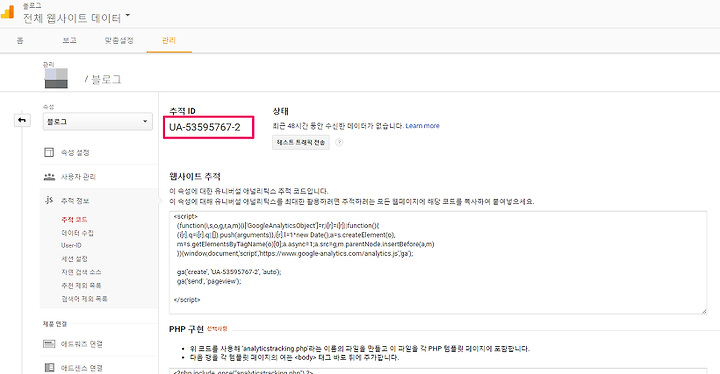This screenshot has width=720, height=374.
Task: Collapse the 추적 정보 section
Action: point(75,201)
